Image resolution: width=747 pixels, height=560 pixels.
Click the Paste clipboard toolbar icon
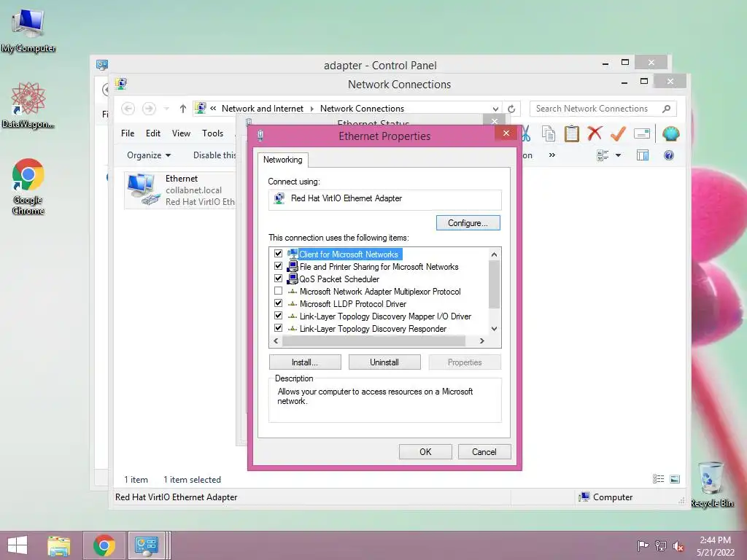click(x=572, y=134)
